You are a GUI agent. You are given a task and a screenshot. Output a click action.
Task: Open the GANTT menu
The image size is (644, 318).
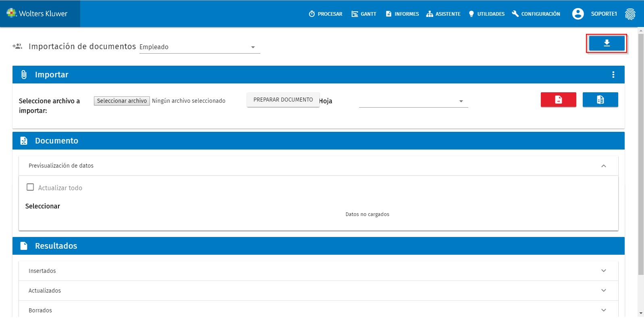(x=364, y=14)
